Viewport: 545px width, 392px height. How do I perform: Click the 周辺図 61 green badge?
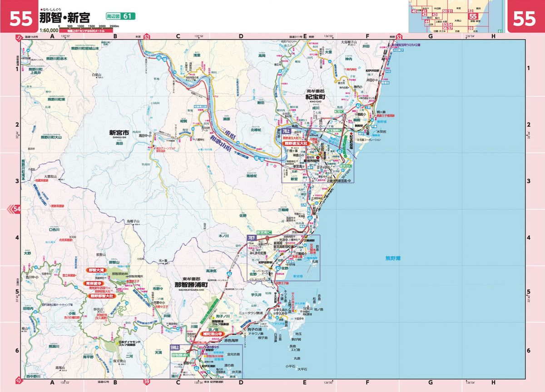click(120, 16)
